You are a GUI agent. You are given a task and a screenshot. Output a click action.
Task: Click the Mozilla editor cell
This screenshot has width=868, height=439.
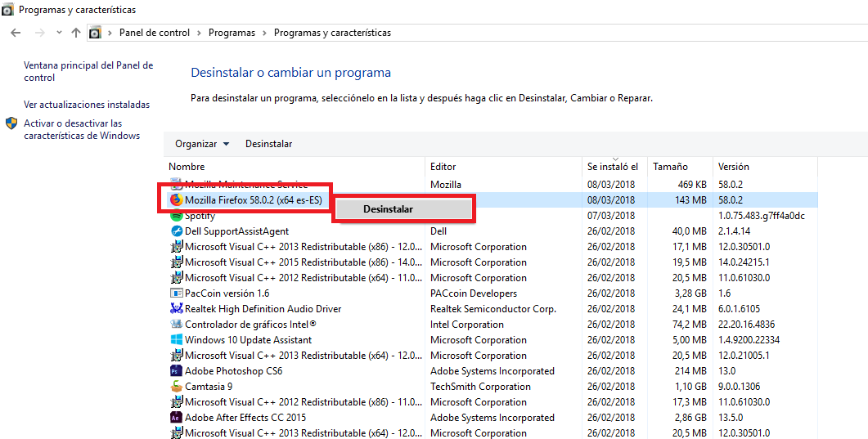(446, 184)
